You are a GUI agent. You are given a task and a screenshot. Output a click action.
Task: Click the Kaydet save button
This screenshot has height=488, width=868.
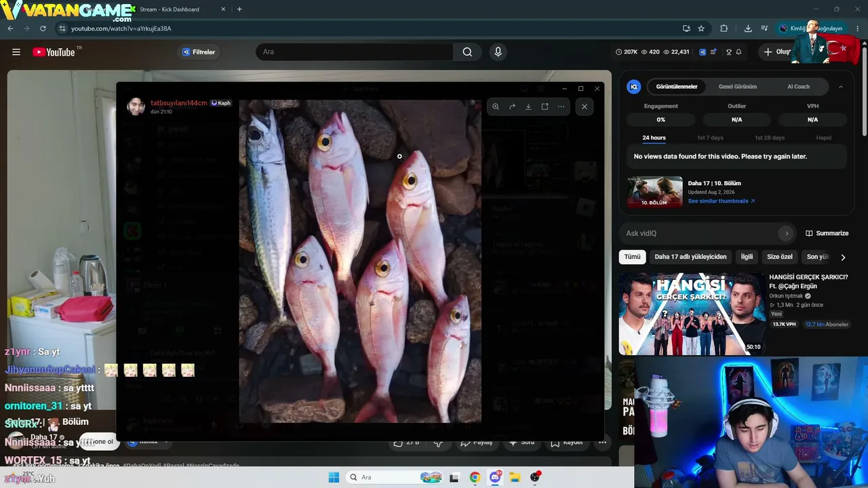coord(567,443)
